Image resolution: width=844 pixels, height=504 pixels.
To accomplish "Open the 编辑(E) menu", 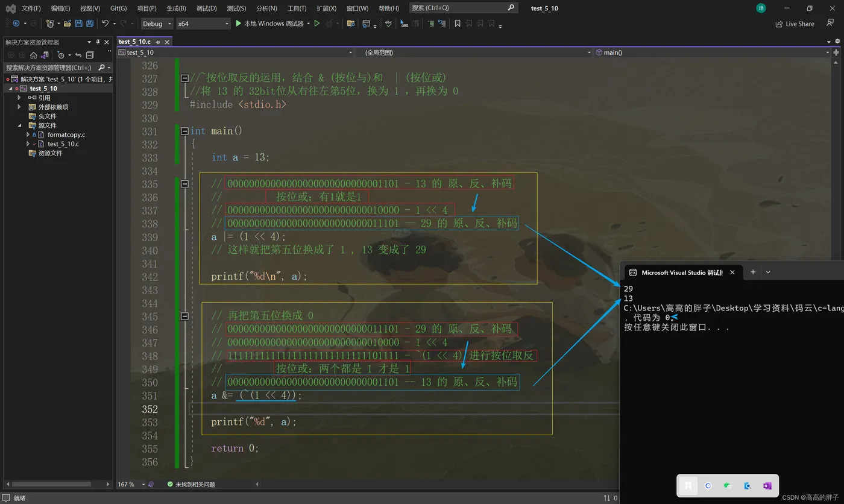I will (60, 8).
